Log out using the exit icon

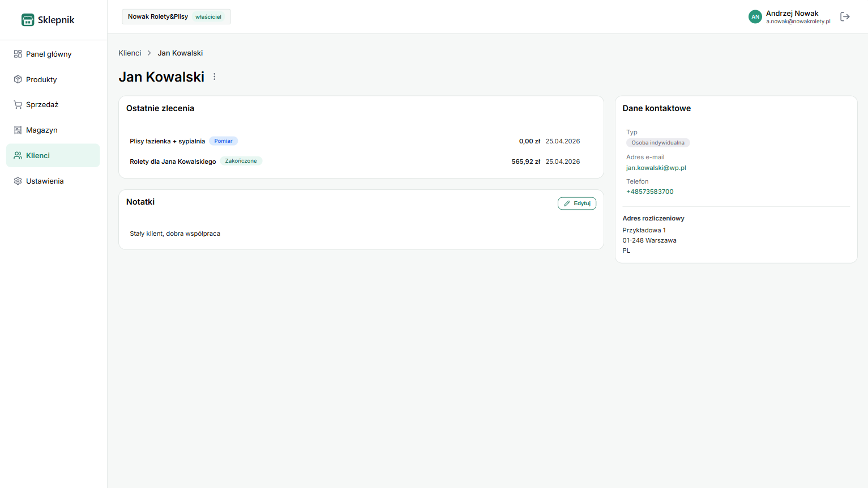pyautogui.click(x=845, y=17)
